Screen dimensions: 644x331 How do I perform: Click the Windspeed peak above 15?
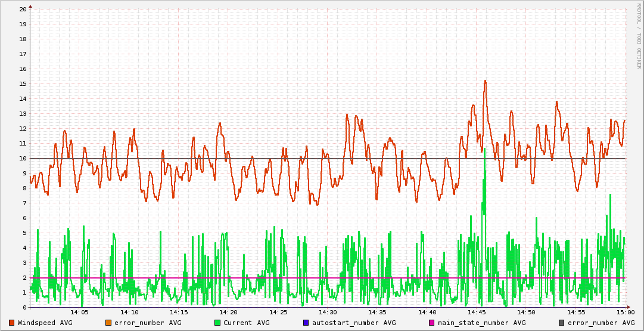pos(485,81)
